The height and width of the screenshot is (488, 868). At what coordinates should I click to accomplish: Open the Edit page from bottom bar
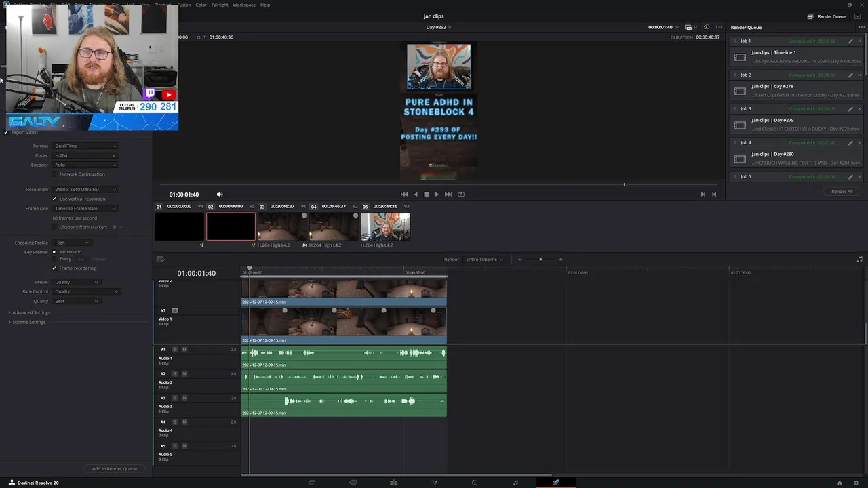click(x=393, y=483)
